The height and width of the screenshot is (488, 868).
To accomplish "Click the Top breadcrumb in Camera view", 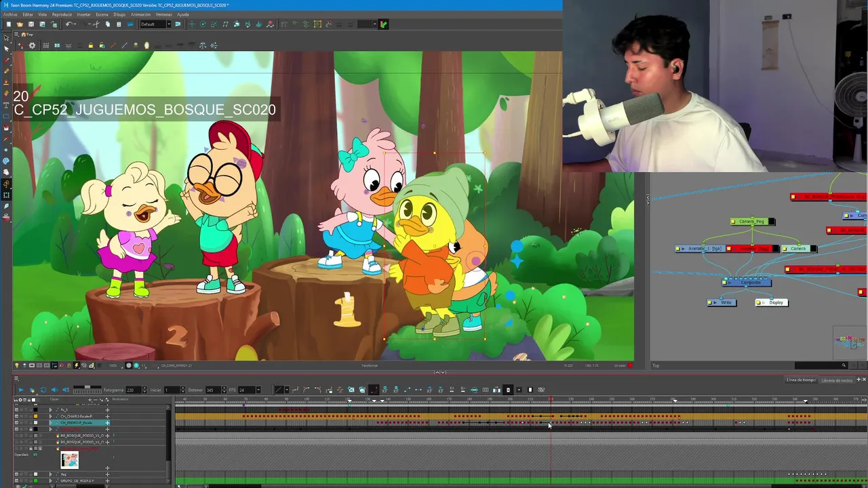I will pos(28,34).
